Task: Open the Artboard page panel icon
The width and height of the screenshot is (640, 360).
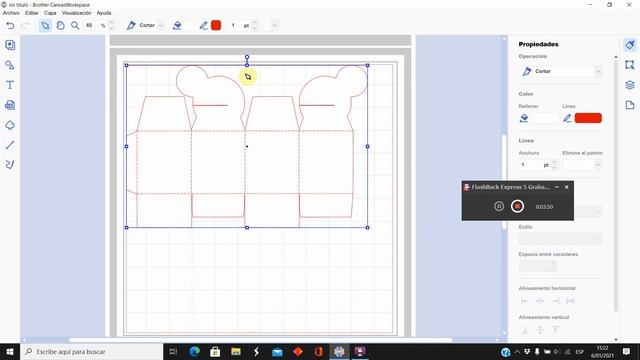Action: coord(630,105)
